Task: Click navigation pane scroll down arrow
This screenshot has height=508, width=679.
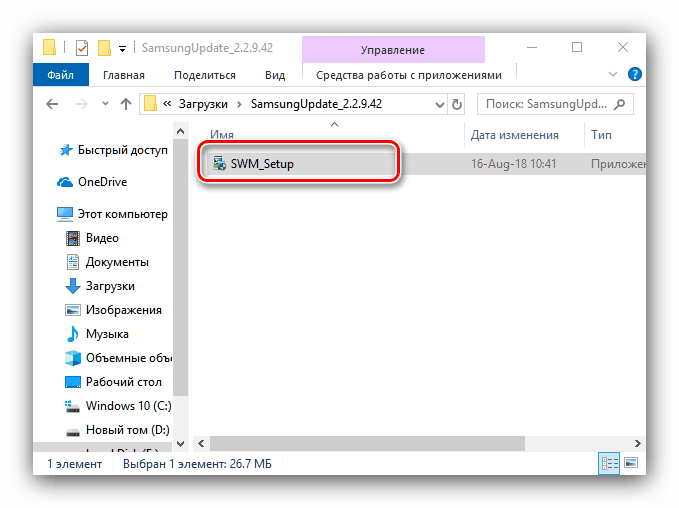Action: coord(181,443)
